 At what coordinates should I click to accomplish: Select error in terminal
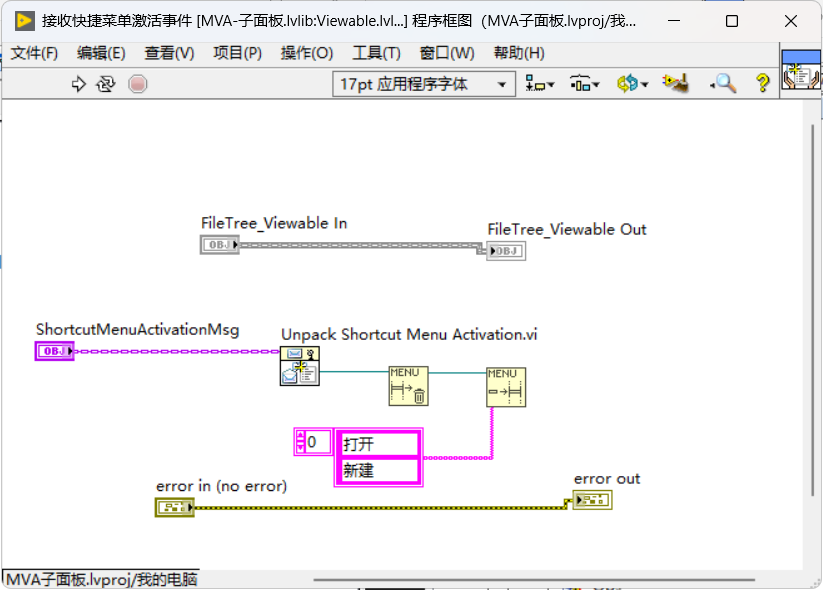pyautogui.click(x=175, y=508)
